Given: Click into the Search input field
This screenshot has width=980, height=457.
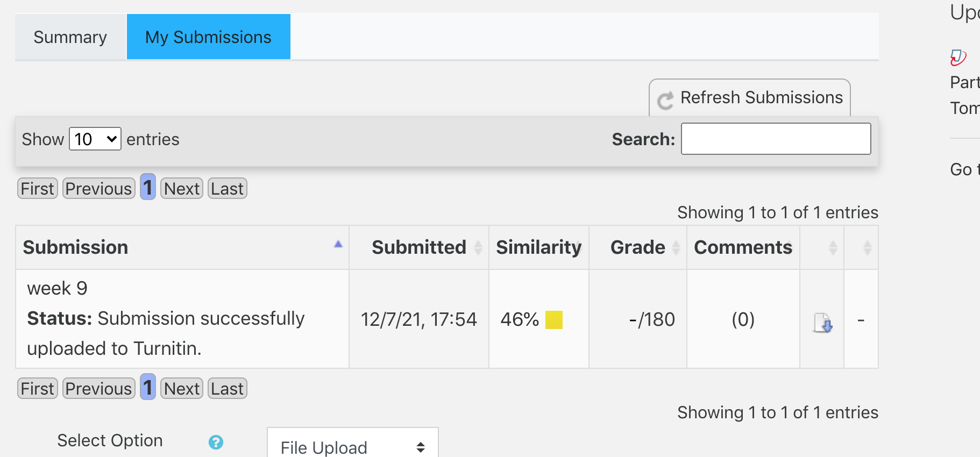Looking at the screenshot, I should (x=776, y=139).
